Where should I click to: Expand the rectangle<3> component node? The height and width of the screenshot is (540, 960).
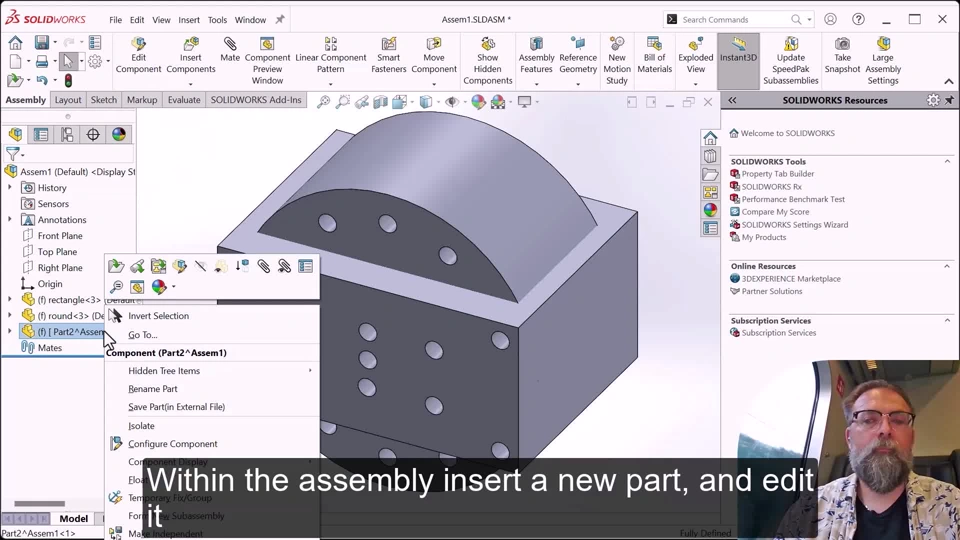9,299
